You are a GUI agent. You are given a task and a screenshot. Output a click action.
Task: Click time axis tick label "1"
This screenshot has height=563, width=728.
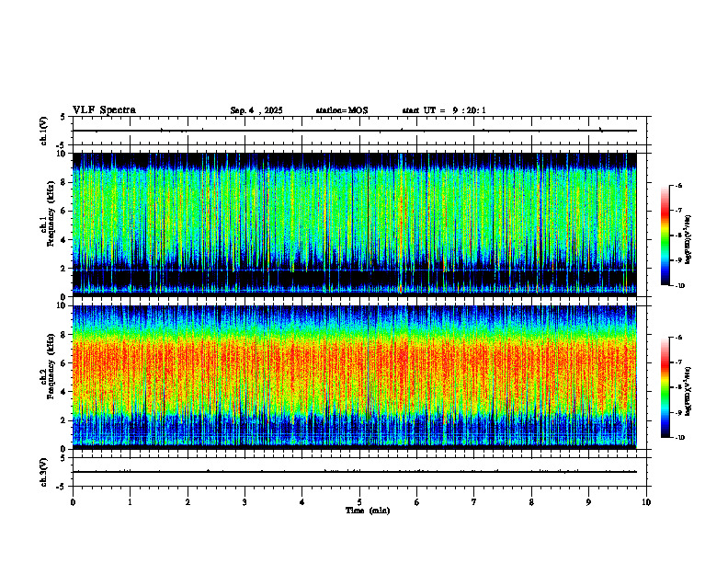130,502
